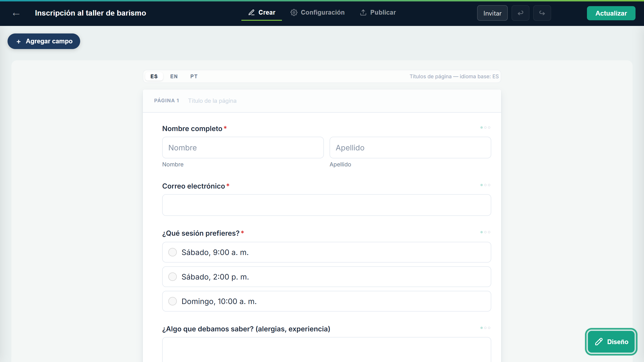Viewport: 644px width, 362px height.
Task: Click the alergias, experiencia text area
Action: [x=326, y=350]
